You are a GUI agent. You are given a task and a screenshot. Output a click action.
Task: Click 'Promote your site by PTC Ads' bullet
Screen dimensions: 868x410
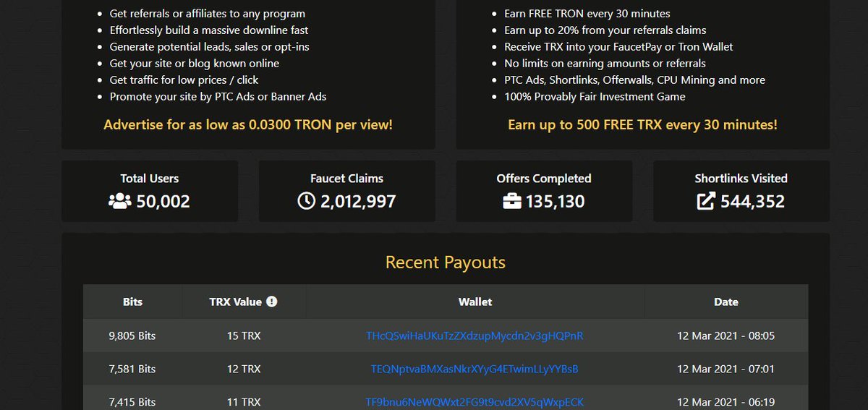[x=218, y=97]
